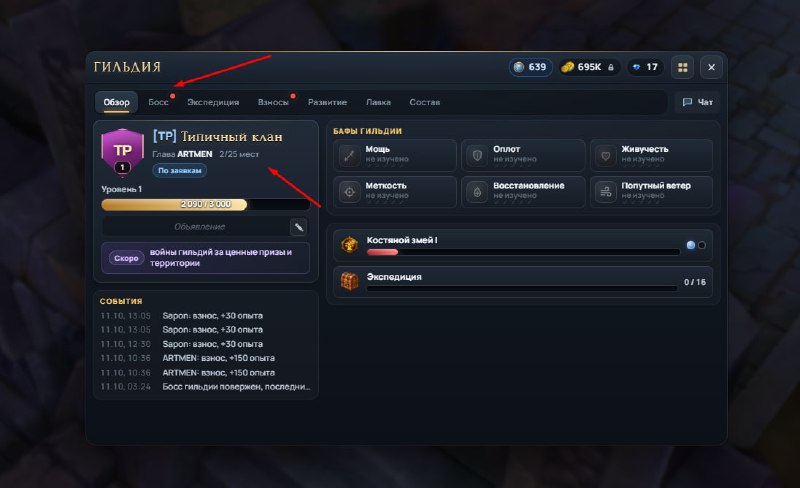Switch to the Лавка tab

378,102
